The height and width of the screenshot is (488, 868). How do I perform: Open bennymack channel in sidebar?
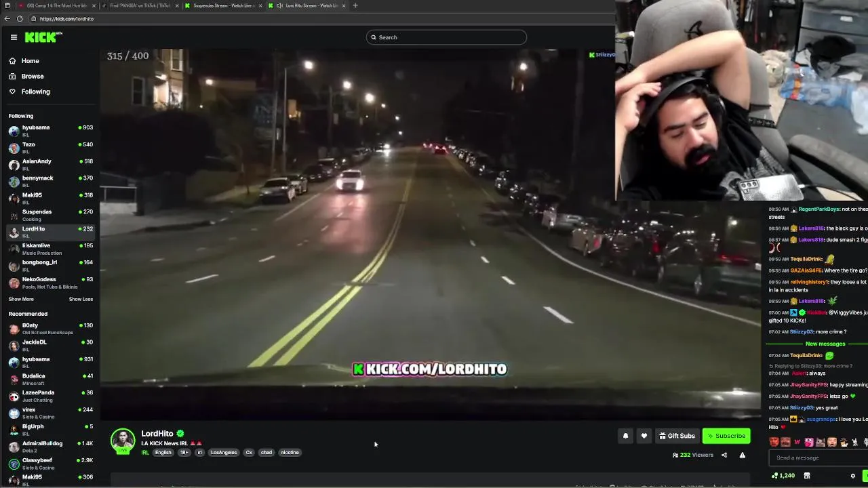pyautogui.click(x=50, y=181)
